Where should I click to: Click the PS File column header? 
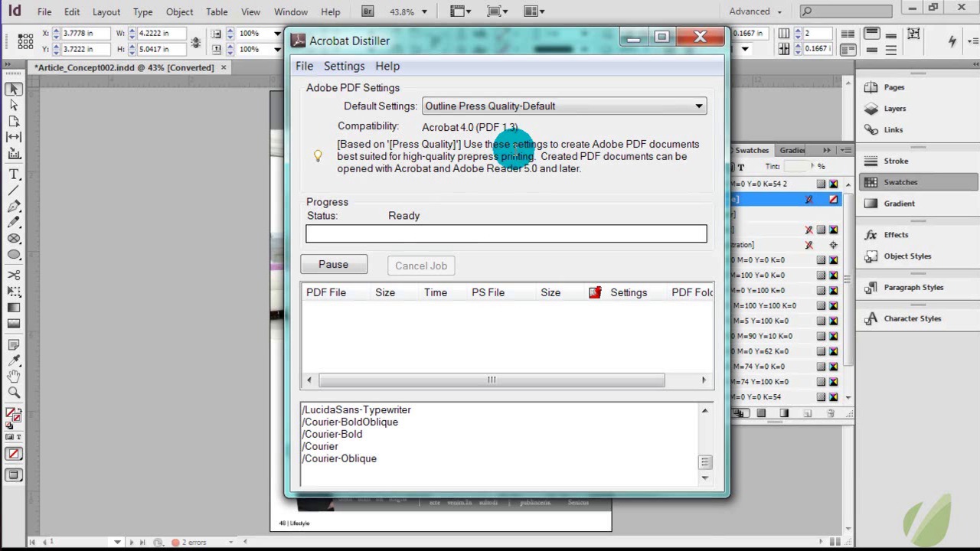[488, 292]
